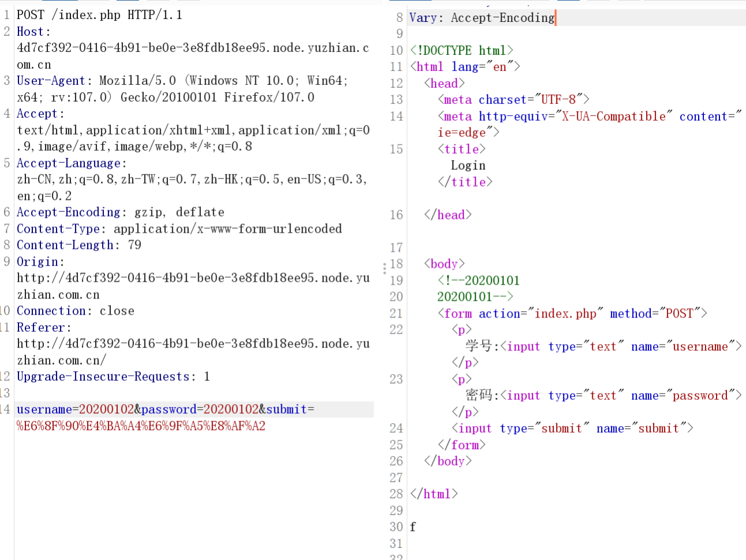
Task: Click the Content-Length value 79
Action: pos(135,245)
